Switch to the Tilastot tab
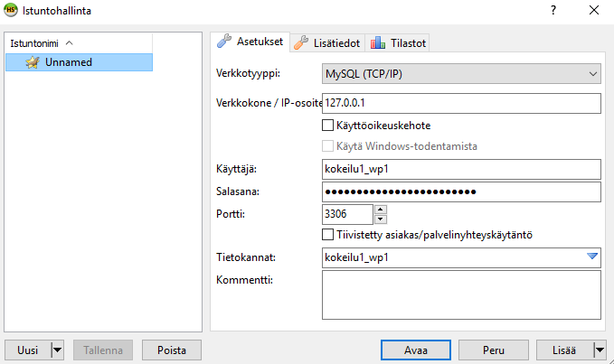 [398, 42]
